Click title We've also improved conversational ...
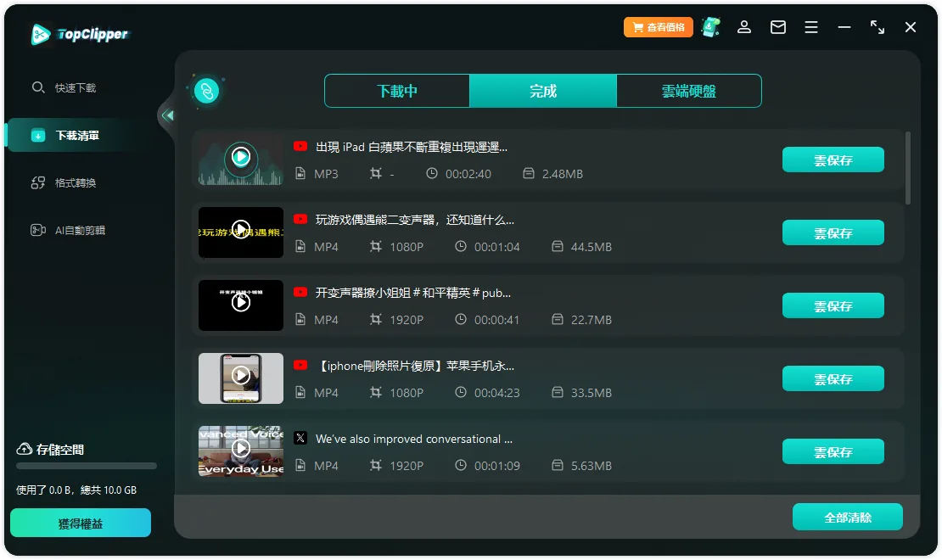 click(x=414, y=439)
